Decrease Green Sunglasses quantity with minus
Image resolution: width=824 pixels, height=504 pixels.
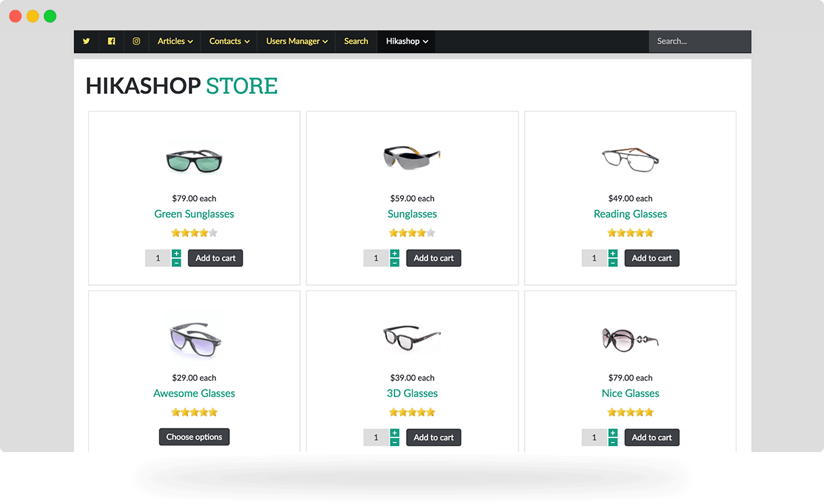point(177,263)
